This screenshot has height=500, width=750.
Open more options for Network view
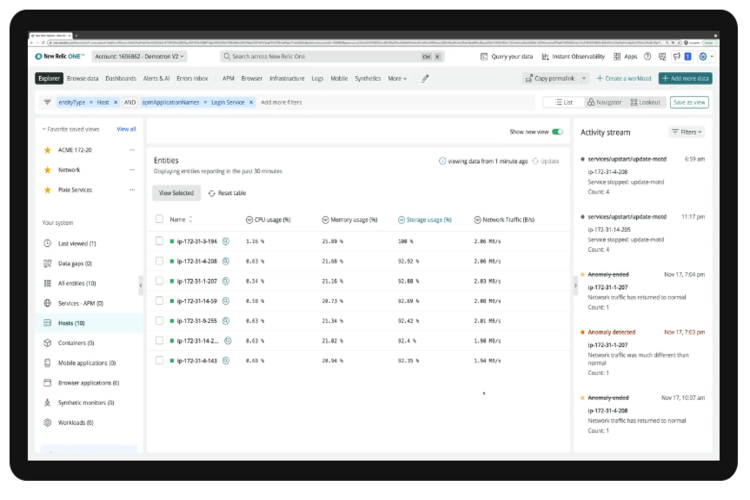pyautogui.click(x=132, y=170)
